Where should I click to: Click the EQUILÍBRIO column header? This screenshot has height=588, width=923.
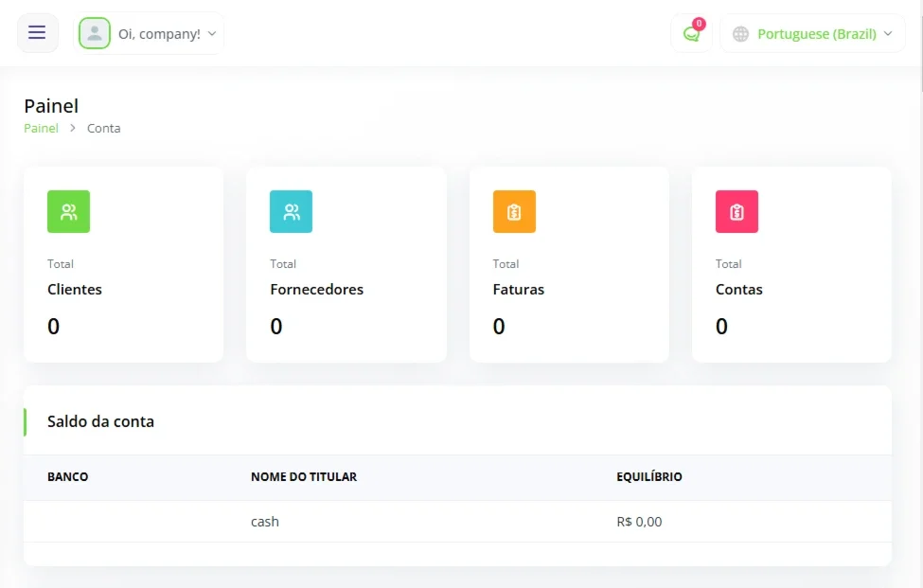pyautogui.click(x=649, y=477)
